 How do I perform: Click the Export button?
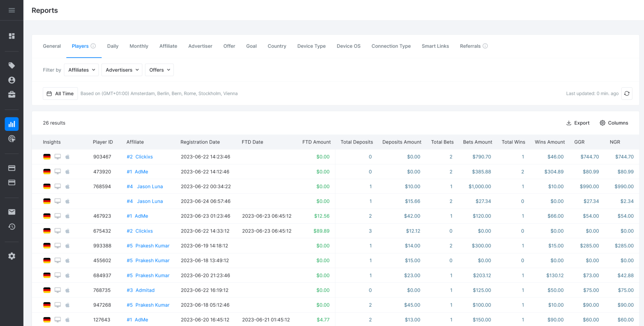[x=578, y=123]
